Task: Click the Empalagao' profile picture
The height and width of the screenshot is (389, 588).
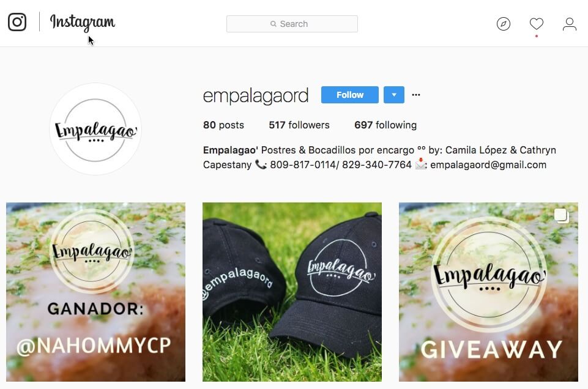Action: pyautogui.click(x=95, y=129)
